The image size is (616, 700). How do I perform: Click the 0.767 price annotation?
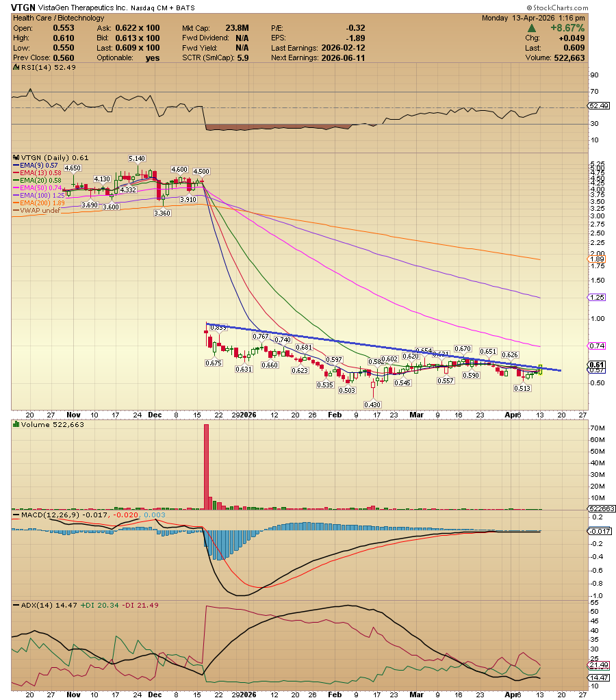260,337
